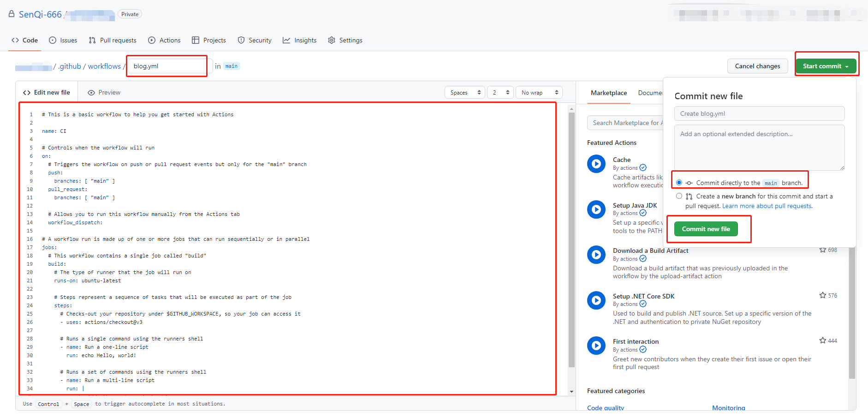Click the editor scrollbar down arrow
The image size is (868, 418).
tap(572, 391)
